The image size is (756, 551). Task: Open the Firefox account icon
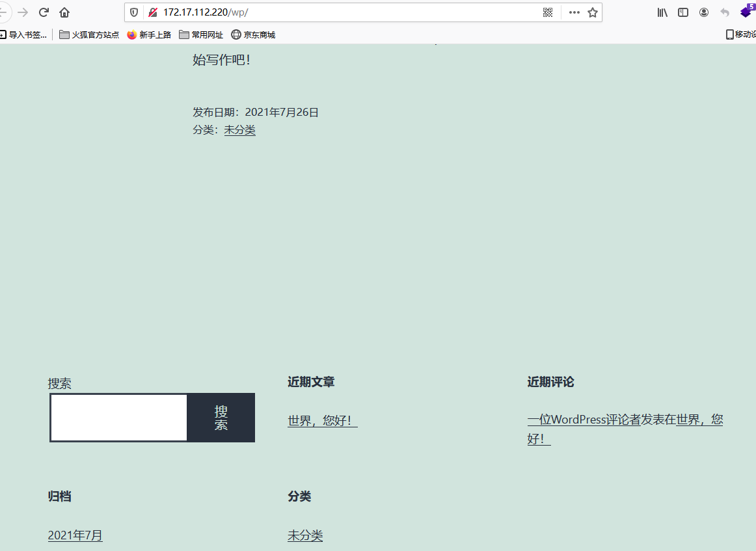(x=704, y=12)
